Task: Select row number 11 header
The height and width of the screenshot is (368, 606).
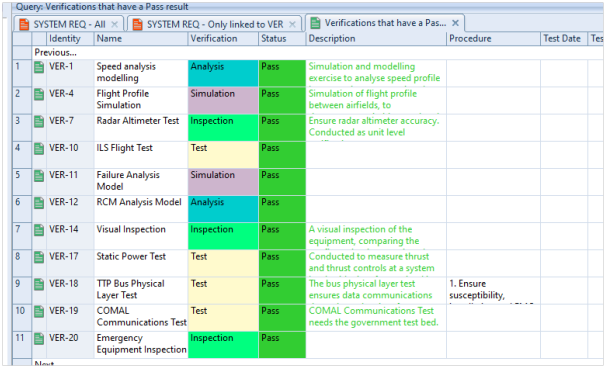Action: tap(22, 344)
